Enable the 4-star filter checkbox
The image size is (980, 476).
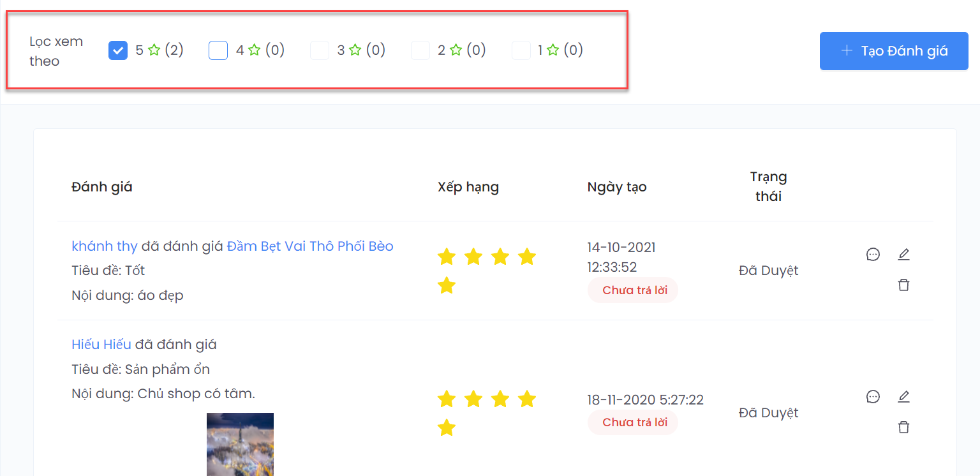(218, 50)
